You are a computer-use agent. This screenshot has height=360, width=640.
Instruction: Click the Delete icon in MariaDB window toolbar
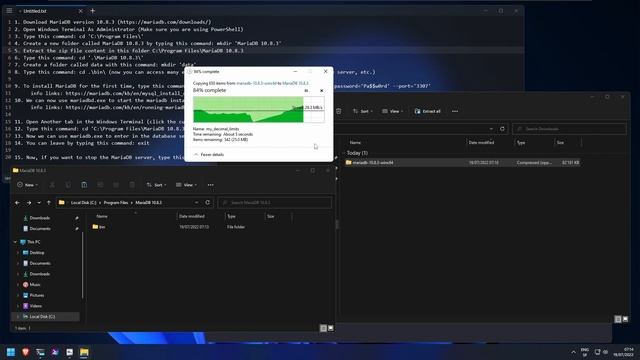(x=132, y=185)
